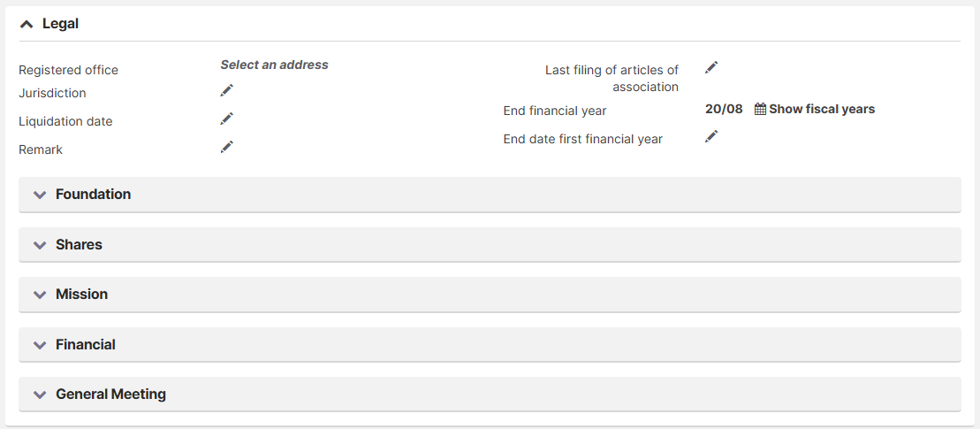Click the Registered office label
980x429 pixels.
[x=68, y=70]
